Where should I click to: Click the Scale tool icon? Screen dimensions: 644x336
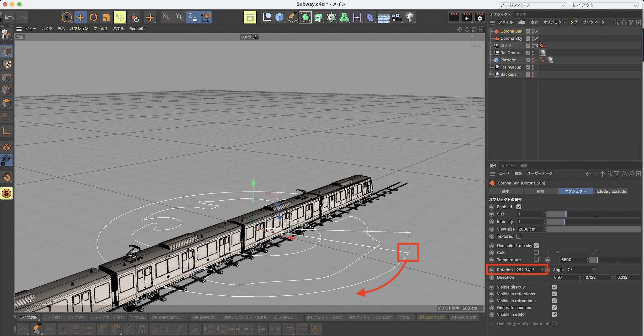(x=106, y=17)
